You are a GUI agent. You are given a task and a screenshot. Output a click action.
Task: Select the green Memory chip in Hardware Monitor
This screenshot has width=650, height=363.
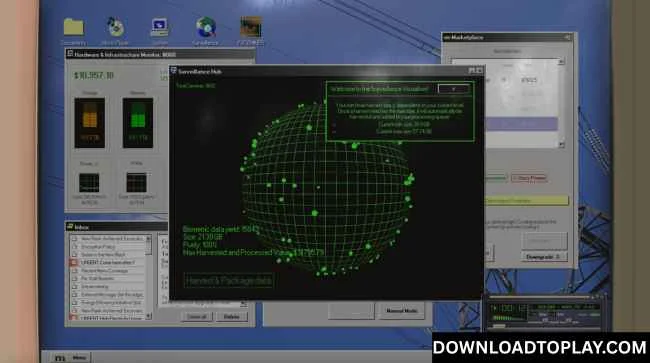(138, 123)
